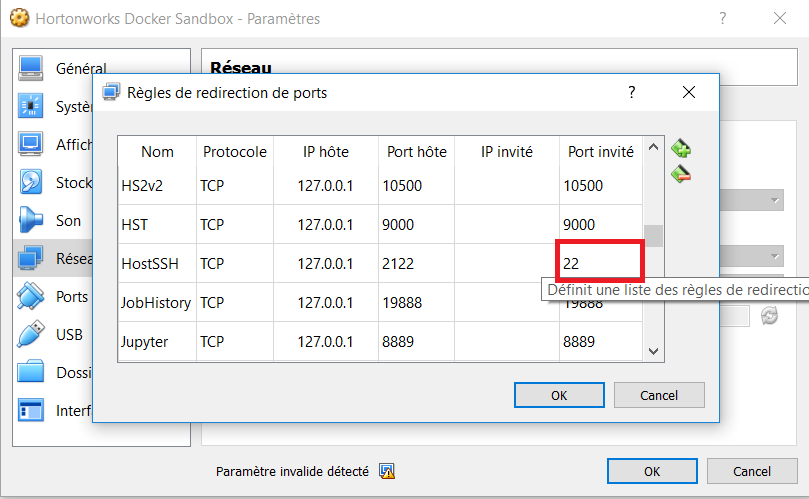Open Général settings section
This screenshot has height=499, width=809.
(x=81, y=68)
